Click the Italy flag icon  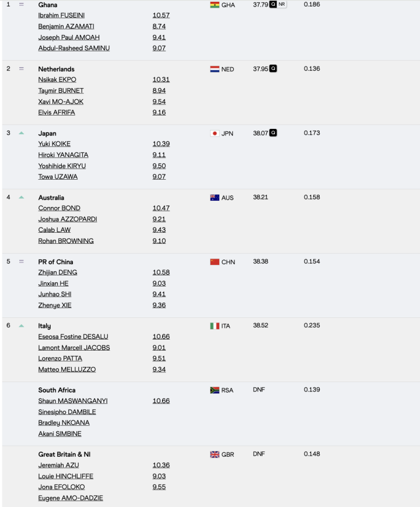213,326
